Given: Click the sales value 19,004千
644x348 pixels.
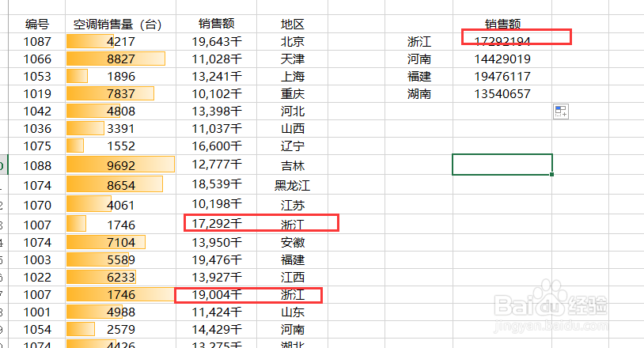Looking at the screenshot, I should 217,295.
